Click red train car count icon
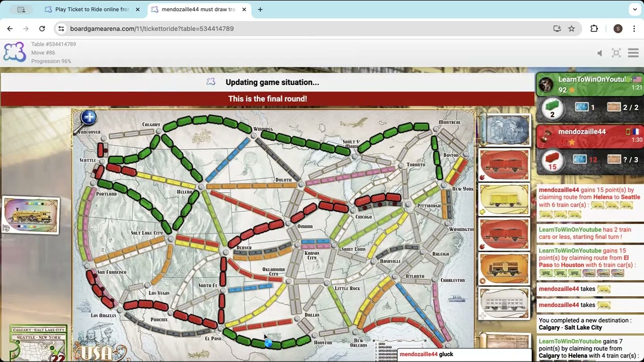The width and height of the screenshot is (644, 362). point(552,160)
